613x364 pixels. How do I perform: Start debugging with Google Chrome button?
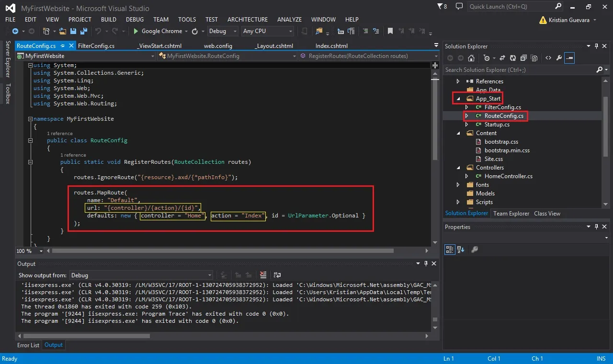click(x=158, y=31)
